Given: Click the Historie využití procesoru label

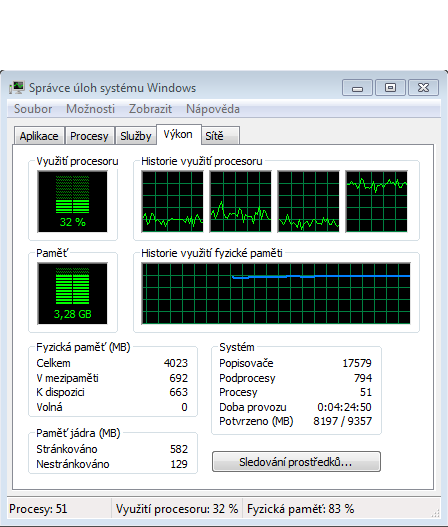Looking at the screenshot, I should [202, 161].
